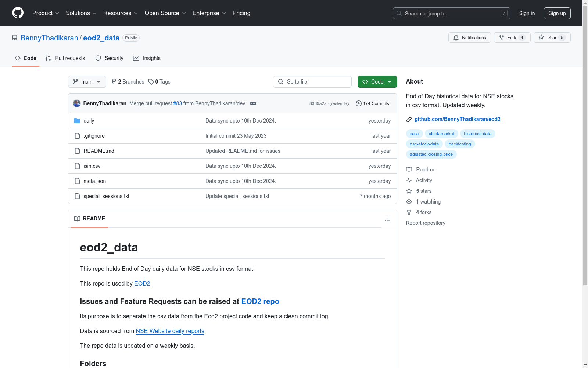Viewport: 588px width, 368px height.
Task: Click the eye icon beside 1 watching
Action: pos(409,202)
